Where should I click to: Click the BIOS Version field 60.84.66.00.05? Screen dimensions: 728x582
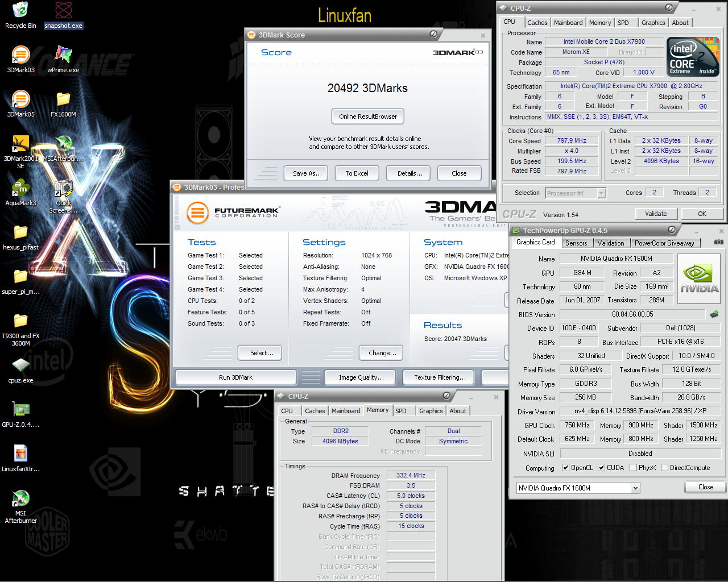[x=632, y=314]
